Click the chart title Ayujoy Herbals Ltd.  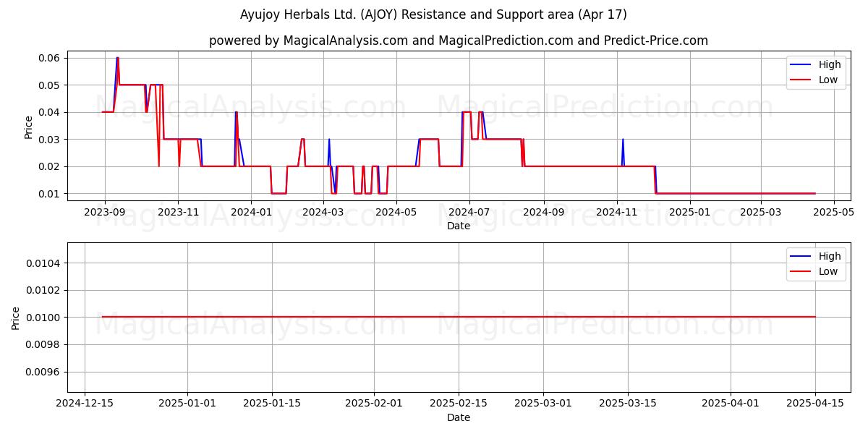click(x=433, y=14)
